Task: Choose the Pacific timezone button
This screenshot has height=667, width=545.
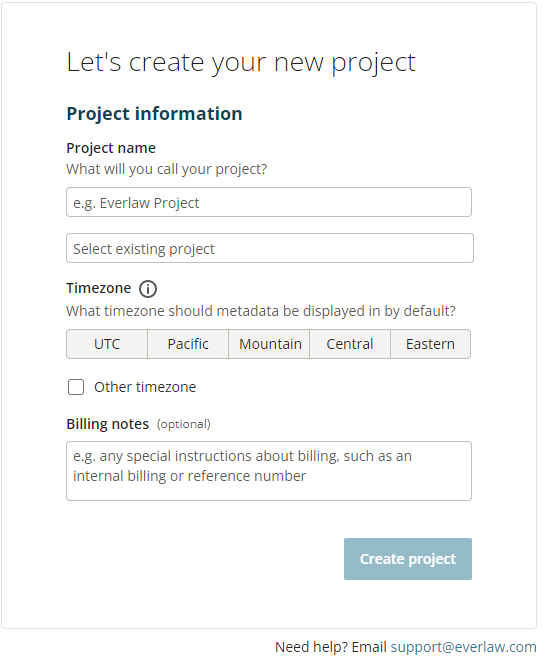Action: tap(188, 344)
